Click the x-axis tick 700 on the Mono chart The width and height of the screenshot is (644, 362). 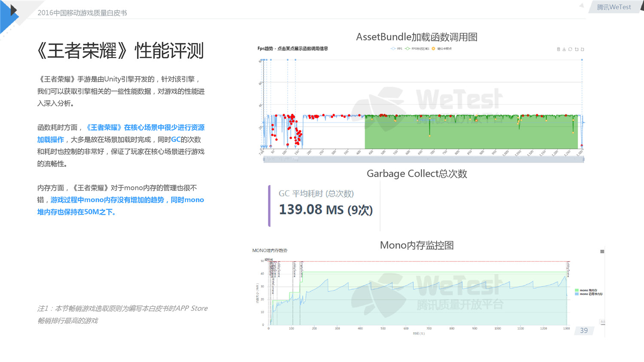coord(429,329)
